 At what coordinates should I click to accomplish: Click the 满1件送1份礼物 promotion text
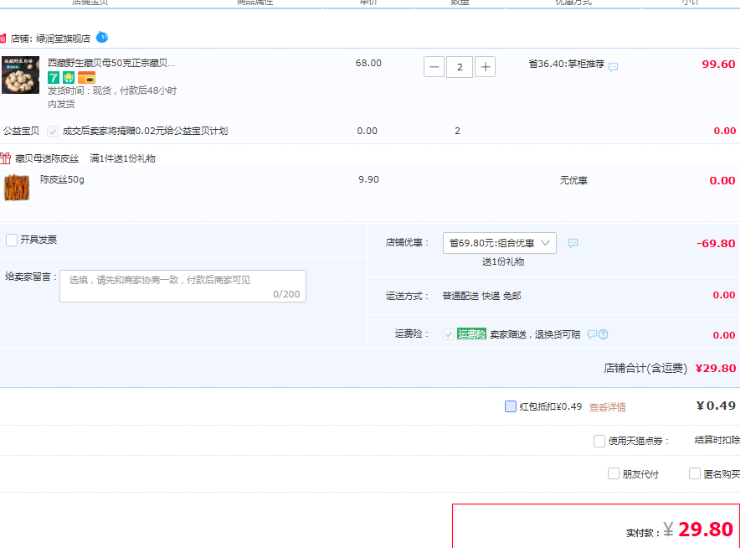point(122,158)
